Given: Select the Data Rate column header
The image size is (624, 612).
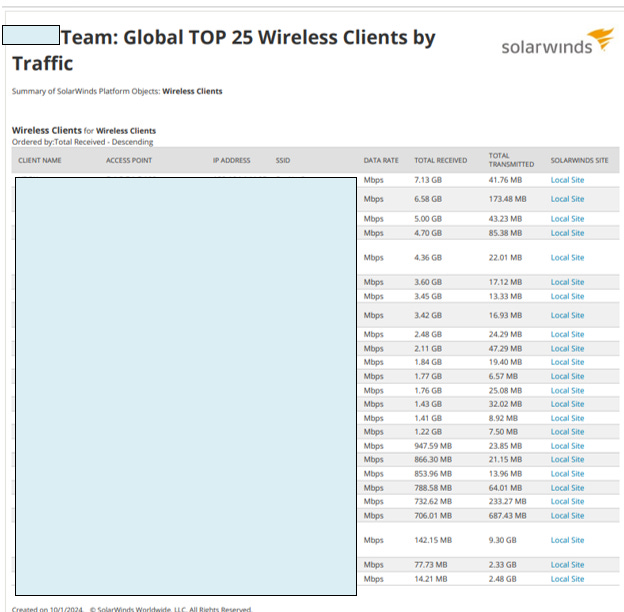Looking at the screenshot, I should [381, 160].
